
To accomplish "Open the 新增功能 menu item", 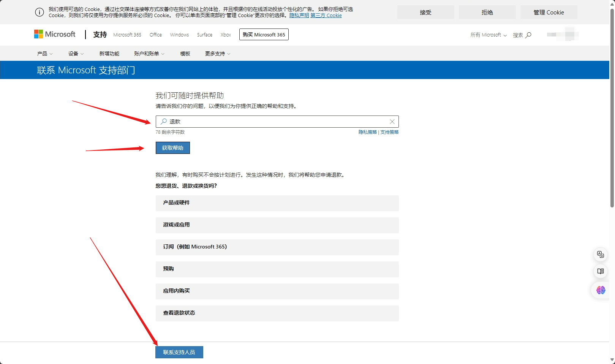I will [x=109, y=54].
